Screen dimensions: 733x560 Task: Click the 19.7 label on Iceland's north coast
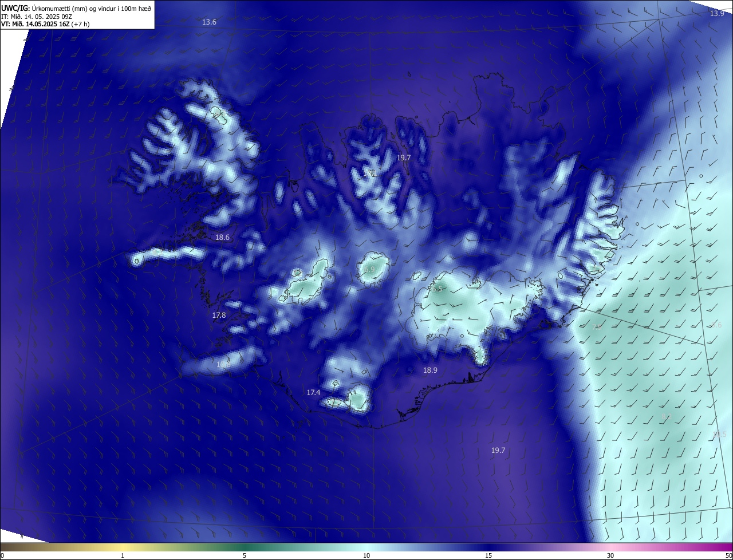point(404,157)
